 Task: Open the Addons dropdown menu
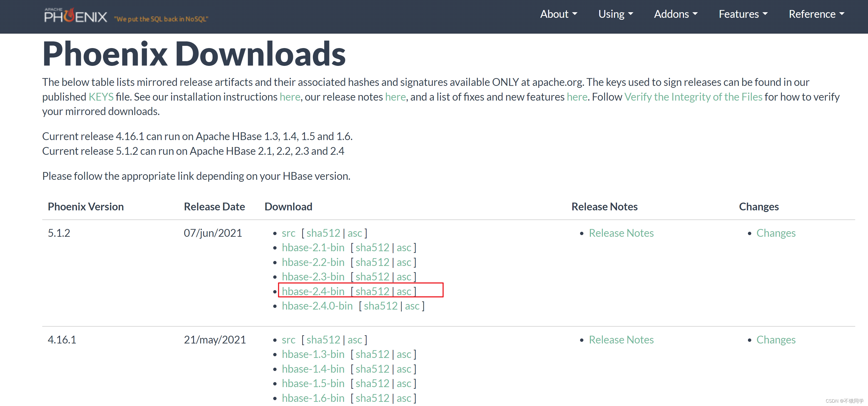click(675, 14)
